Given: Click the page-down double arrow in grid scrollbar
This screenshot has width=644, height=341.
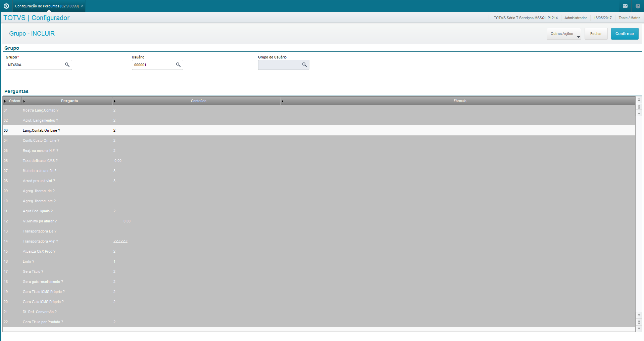Looking at the screenshot, I should (639, 322).
